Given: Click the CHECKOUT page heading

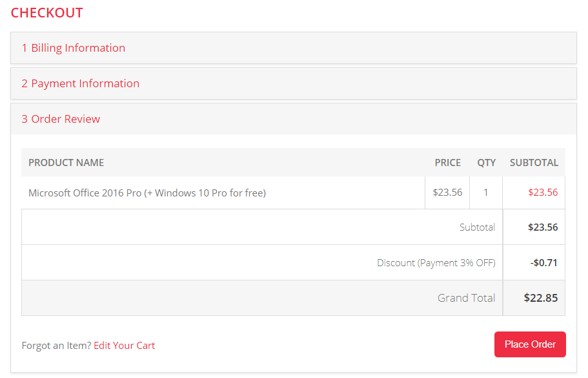Looking at the screenshot, I should tap(47, 13).
